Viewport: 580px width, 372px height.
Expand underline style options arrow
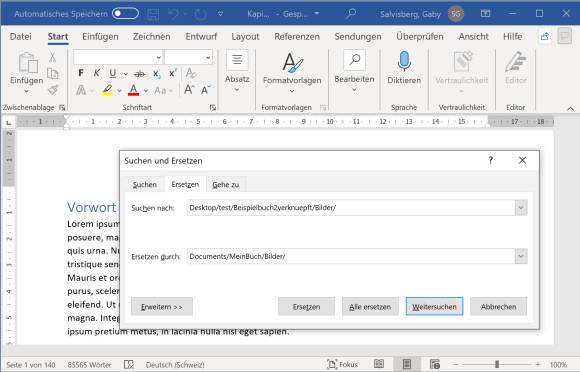coord(126,74)
